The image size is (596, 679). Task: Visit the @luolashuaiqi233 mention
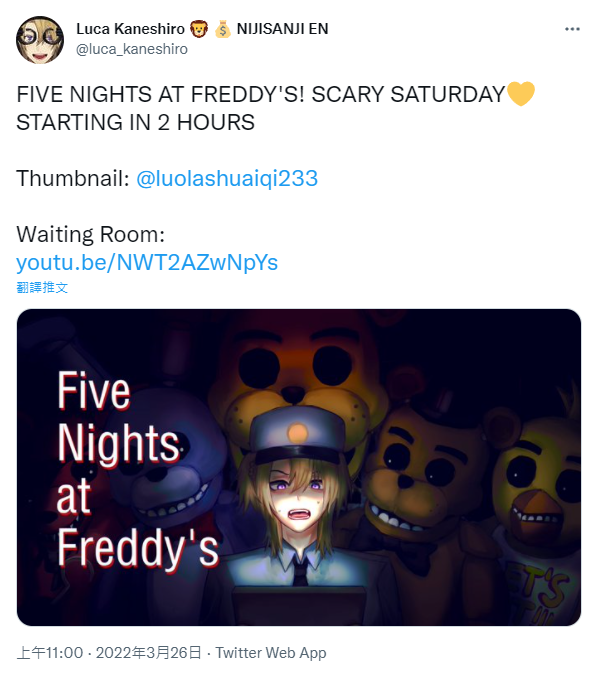tap(227, 178)
